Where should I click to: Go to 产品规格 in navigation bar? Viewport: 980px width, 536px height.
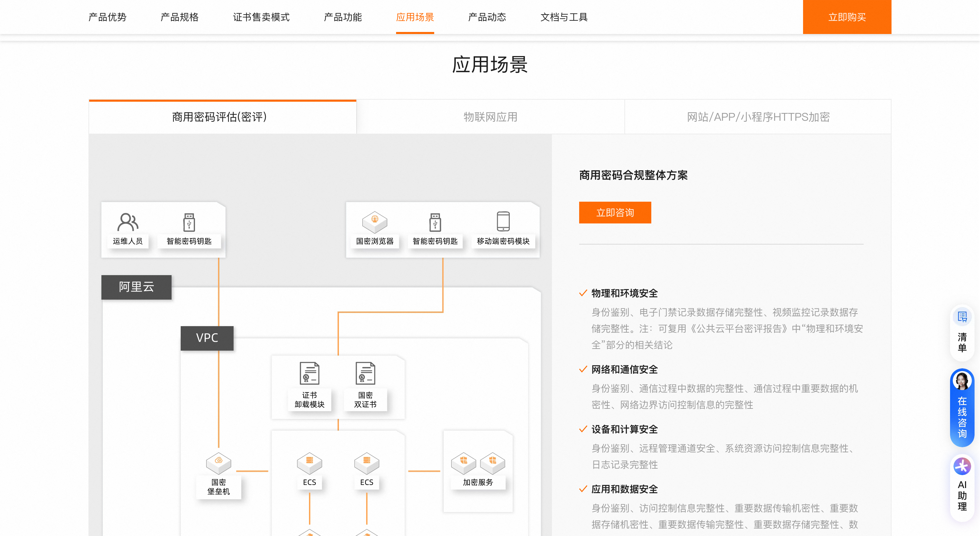tap(179, 17)
